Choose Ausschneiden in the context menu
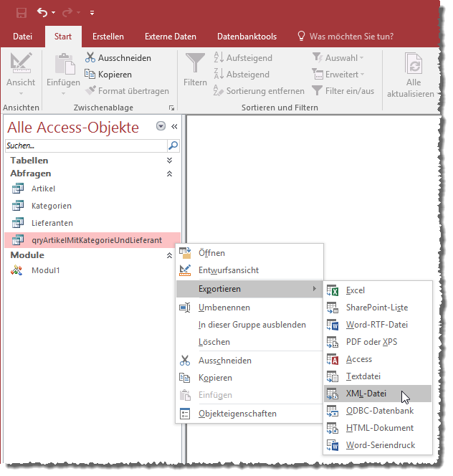Screen dimensions: 453x476 249,361
